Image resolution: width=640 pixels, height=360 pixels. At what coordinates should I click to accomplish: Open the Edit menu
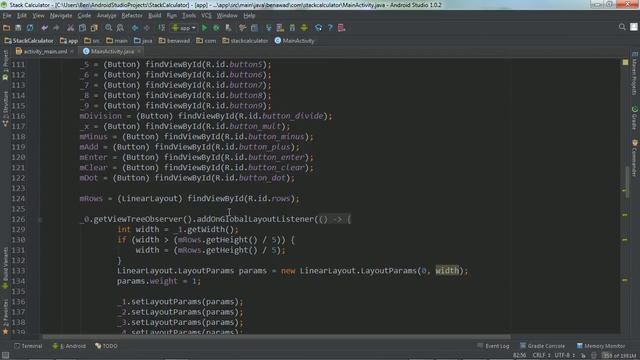tap(22, 16)
